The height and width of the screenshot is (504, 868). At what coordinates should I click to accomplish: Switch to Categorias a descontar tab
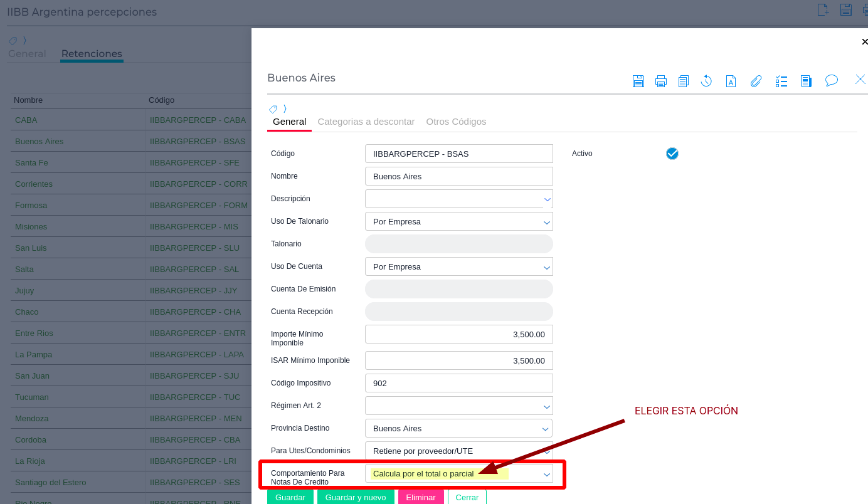[366, 122]
